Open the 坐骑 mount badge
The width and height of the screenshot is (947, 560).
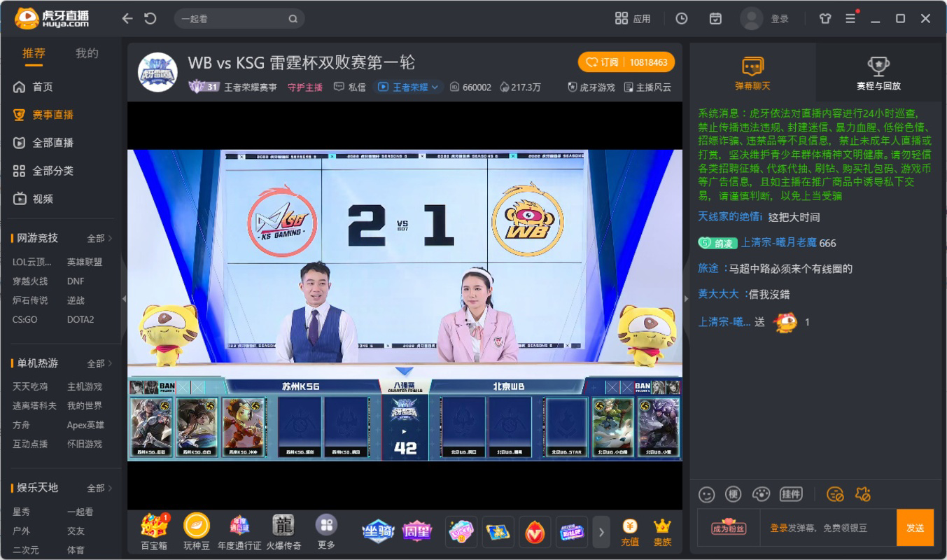pos(378,532)
